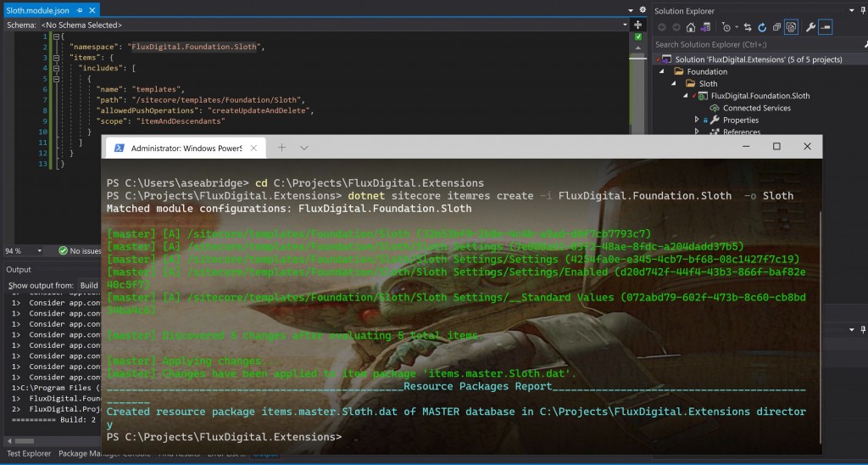Click Home icon in Solution Explorer

coord(690,27)
